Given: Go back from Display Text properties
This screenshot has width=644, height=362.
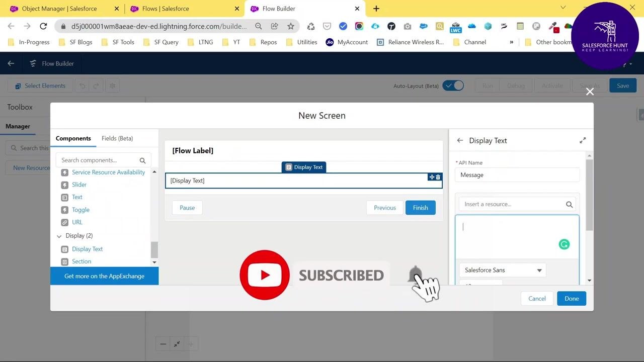Looking at the screenshot, I should click(x=460, y=140).
